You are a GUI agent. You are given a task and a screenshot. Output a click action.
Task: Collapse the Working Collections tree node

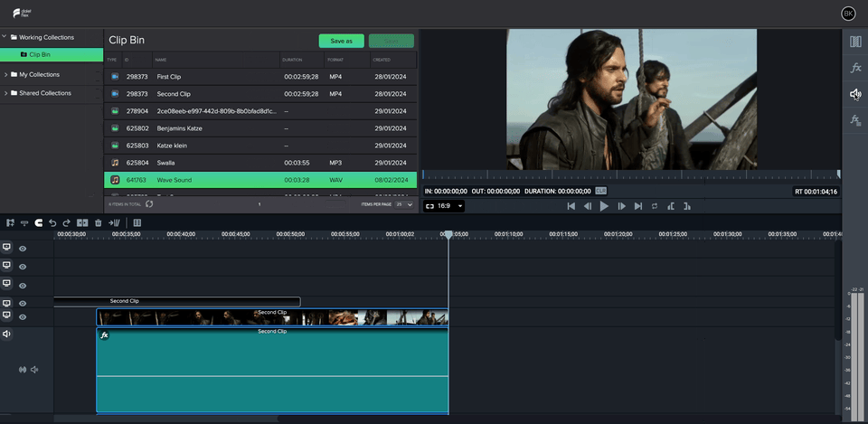pos(5,37)
